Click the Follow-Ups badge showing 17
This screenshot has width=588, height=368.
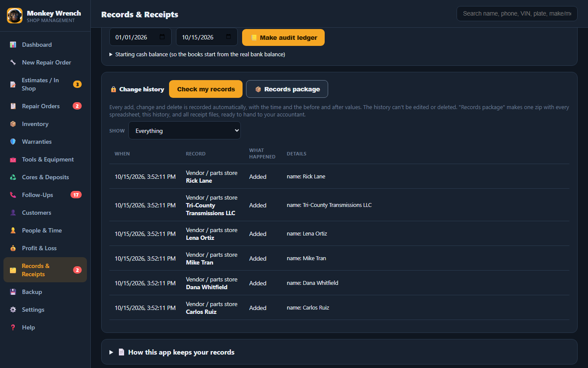(76, 195)
